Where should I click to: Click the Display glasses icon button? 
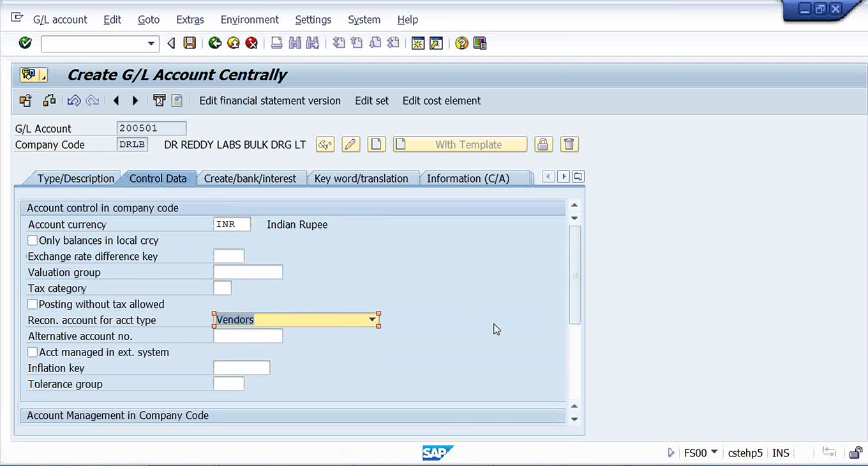325,144
